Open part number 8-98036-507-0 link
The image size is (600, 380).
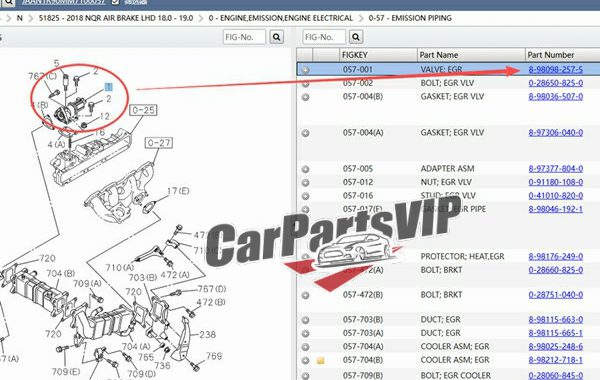pyautogui.click(x=556, y=96)
